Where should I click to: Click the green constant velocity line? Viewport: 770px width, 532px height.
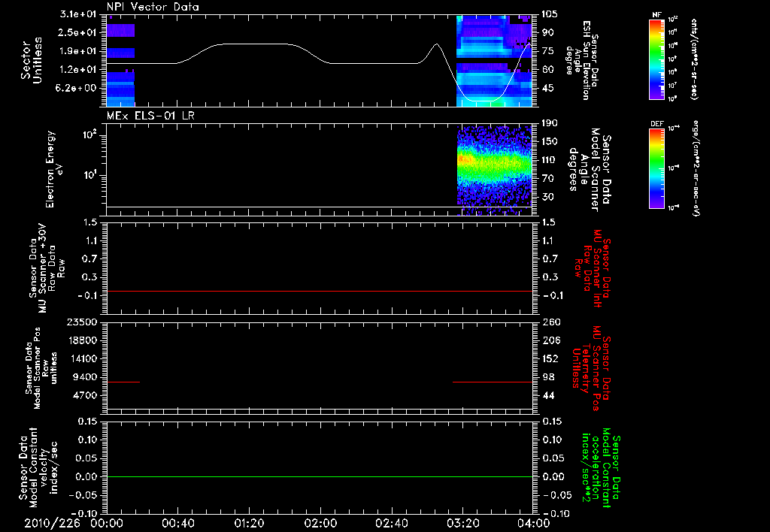click(x=319, y=476)
